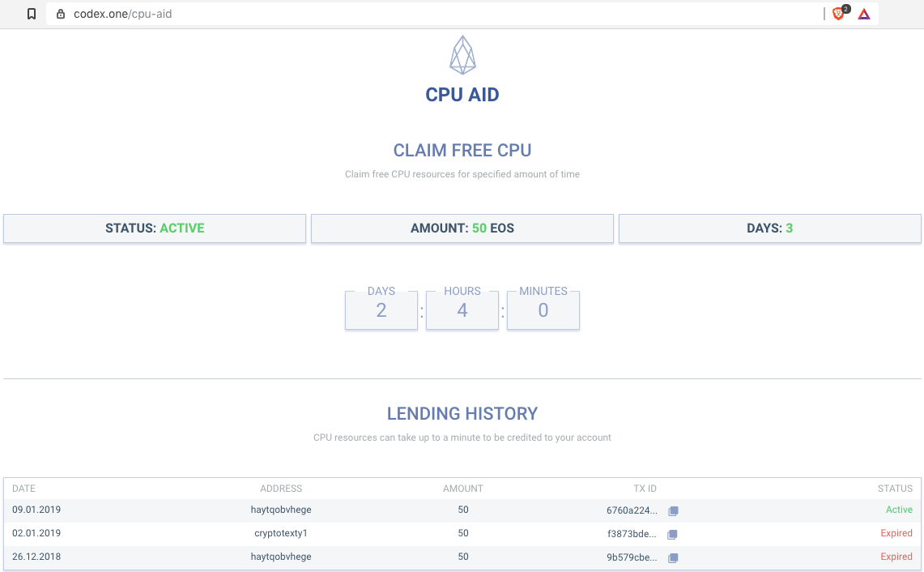Click the HOURS countdown input showing 4

click(x=462, y=310)
